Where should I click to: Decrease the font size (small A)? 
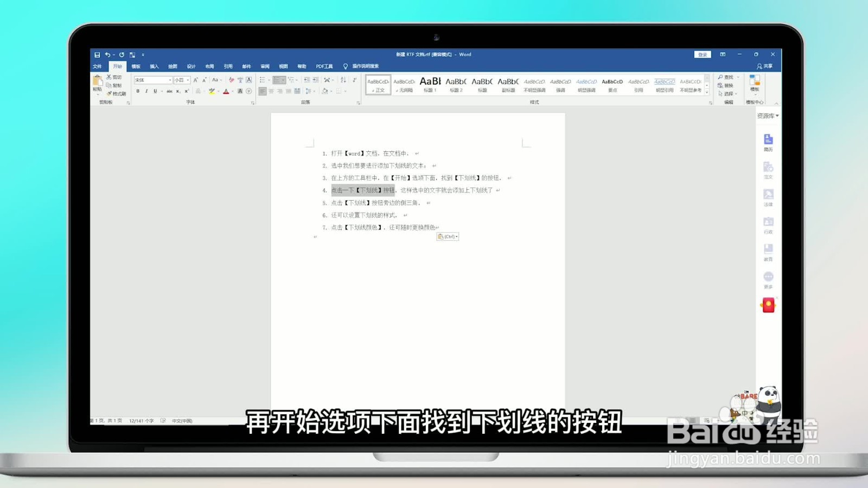tap(205, 80)
